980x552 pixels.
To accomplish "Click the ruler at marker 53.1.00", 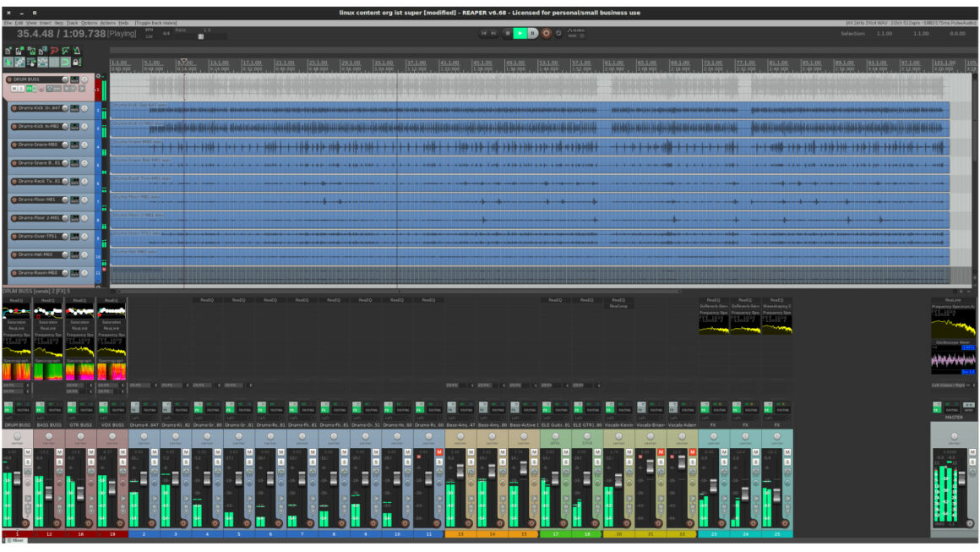I will [x=548, y=63].
